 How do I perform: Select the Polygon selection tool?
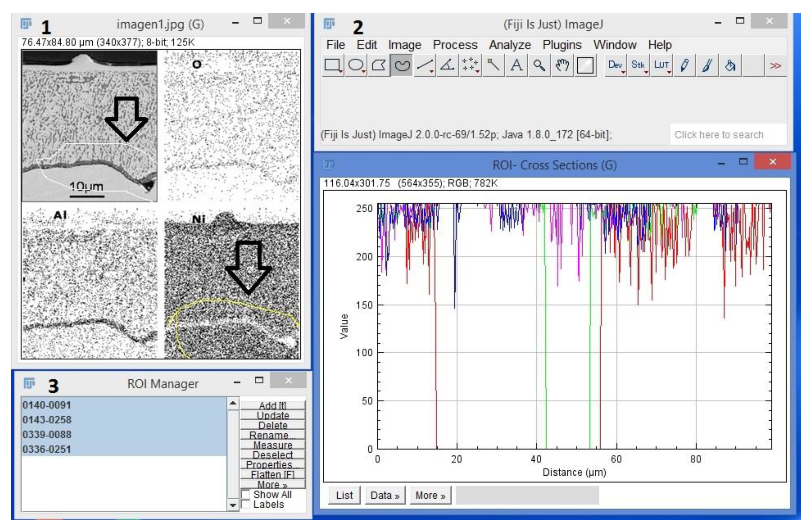379,65
